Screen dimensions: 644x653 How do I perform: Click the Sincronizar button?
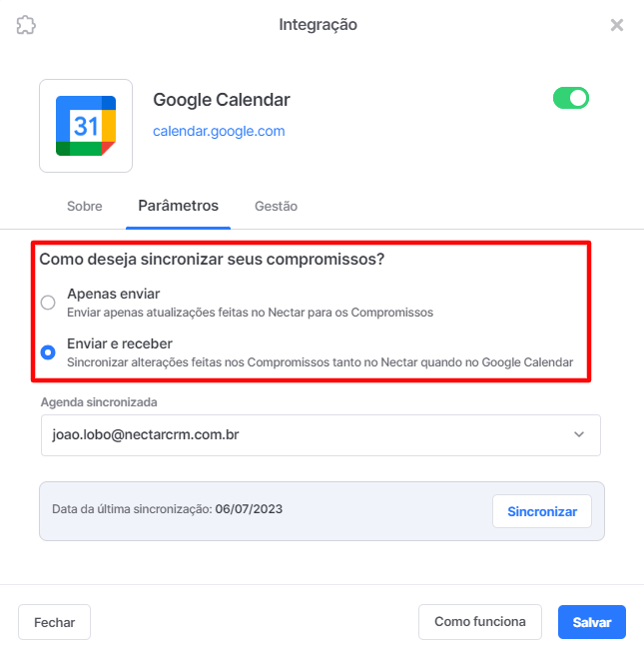tap(542, 511)
